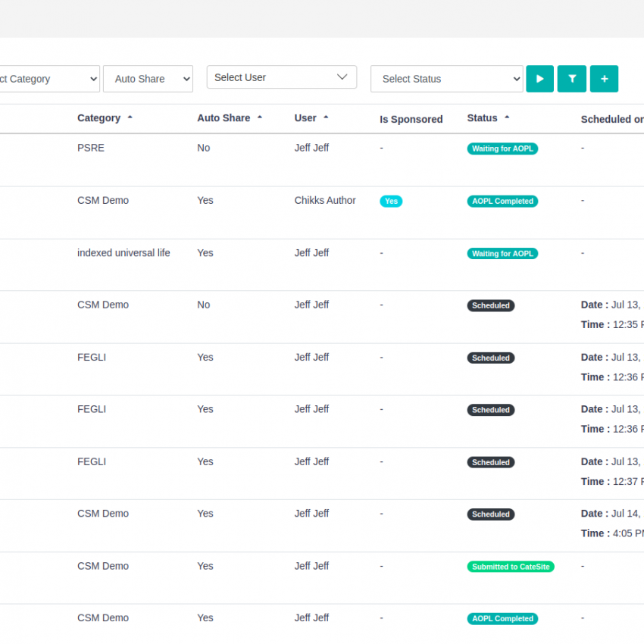644x644 pixels.
Task: Click the cyan Yes sponsored badge
Action: coord(391,202)
